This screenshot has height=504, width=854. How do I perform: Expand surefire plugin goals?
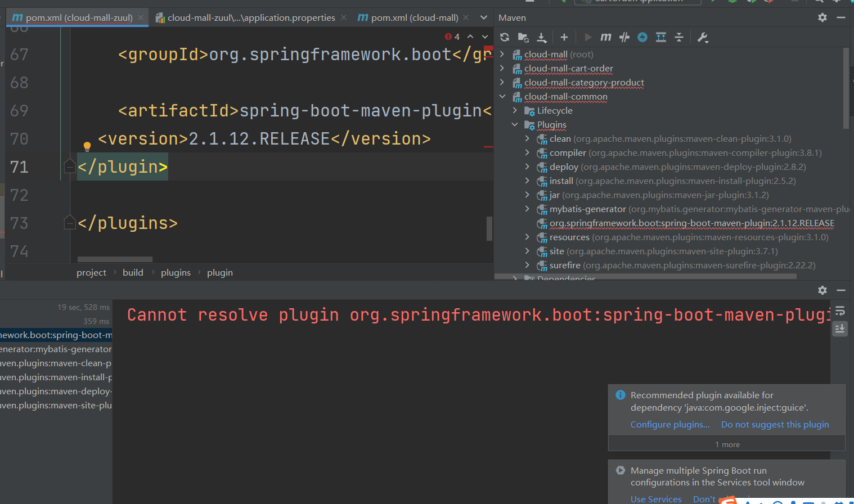click(x=527, y=265)
